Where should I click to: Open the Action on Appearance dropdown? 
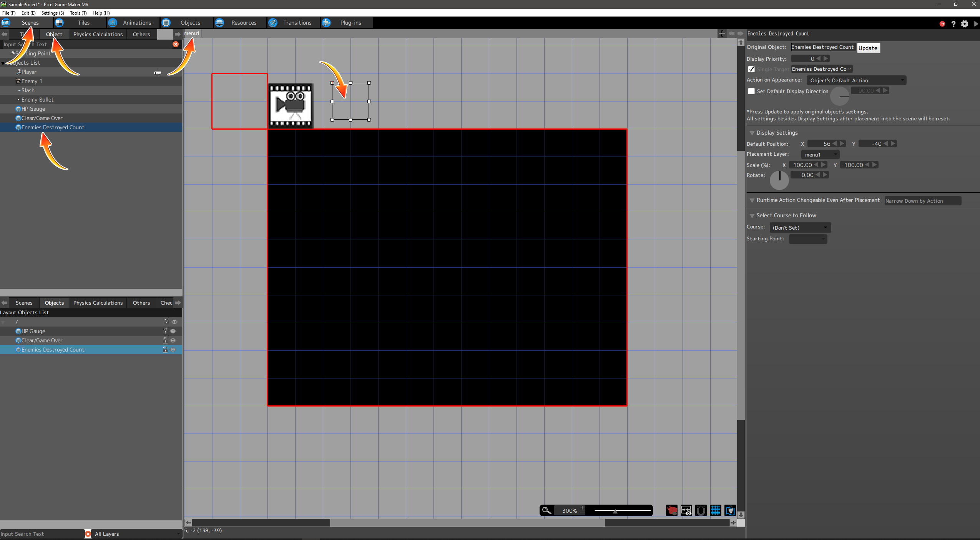click(x=856, y=80)
